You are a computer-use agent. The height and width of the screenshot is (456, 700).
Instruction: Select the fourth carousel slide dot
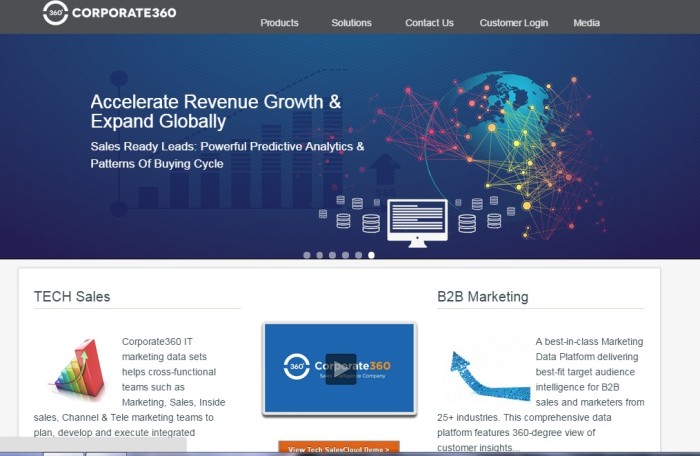pyautogui.click(x=346, y=255)
